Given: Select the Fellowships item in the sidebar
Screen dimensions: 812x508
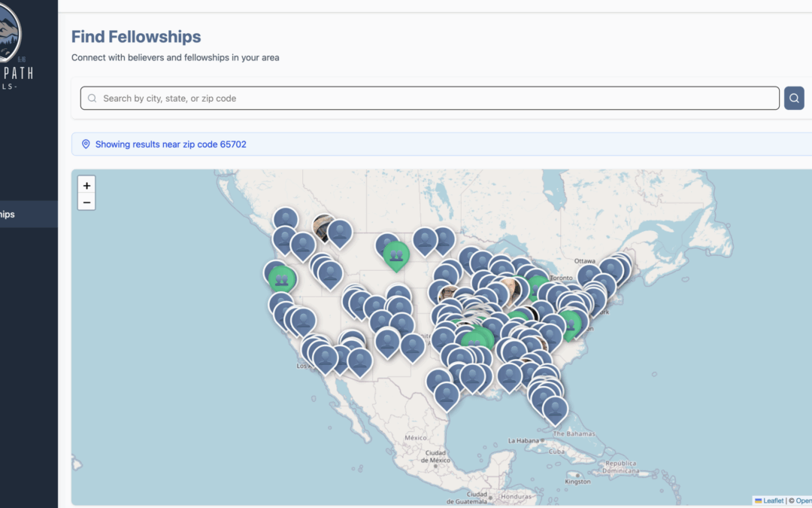Looking at the screenshot, I should [x=15, y=214].
